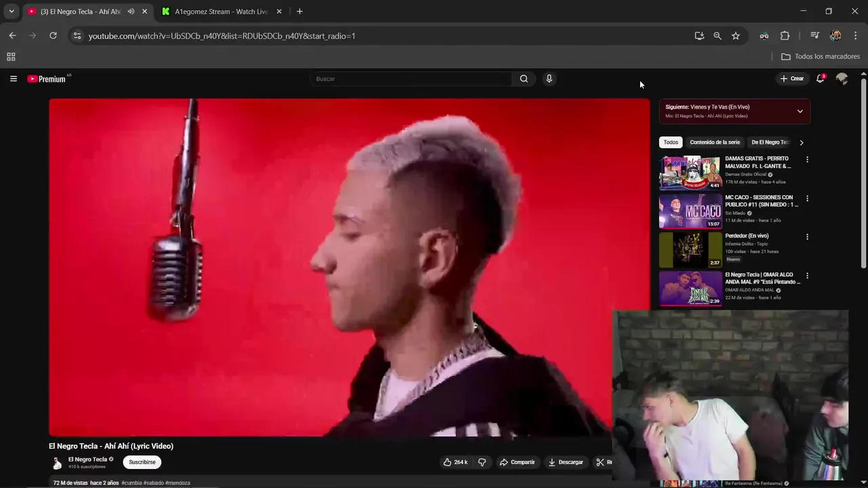Click the search magnifier button
This screenshot has width=868, height=488.
[x=524, y=79]
